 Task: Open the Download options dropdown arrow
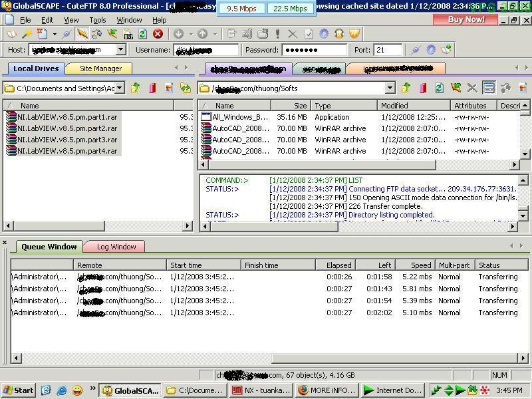(x=191, y=34)
